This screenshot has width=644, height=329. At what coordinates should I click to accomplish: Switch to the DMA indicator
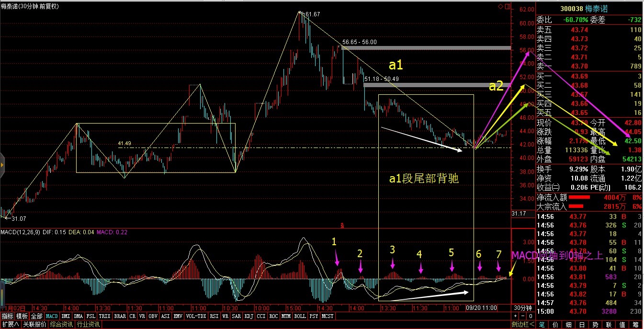pyautogui.click(x=79, y=316)
